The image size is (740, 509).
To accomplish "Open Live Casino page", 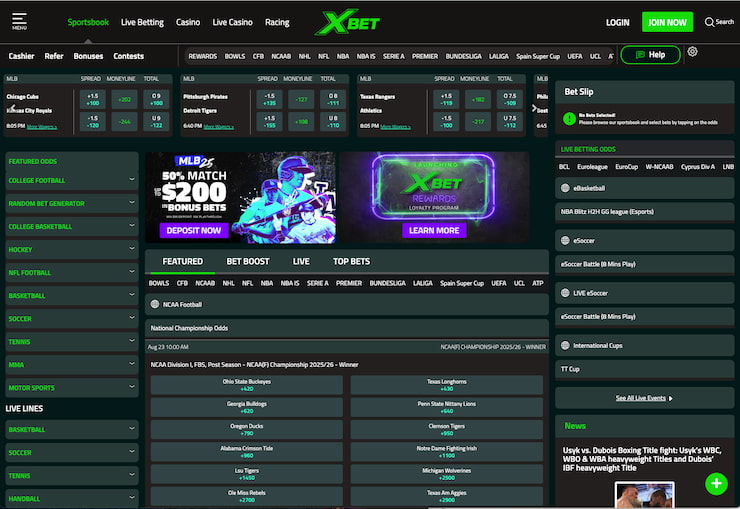I will (232, 22).
